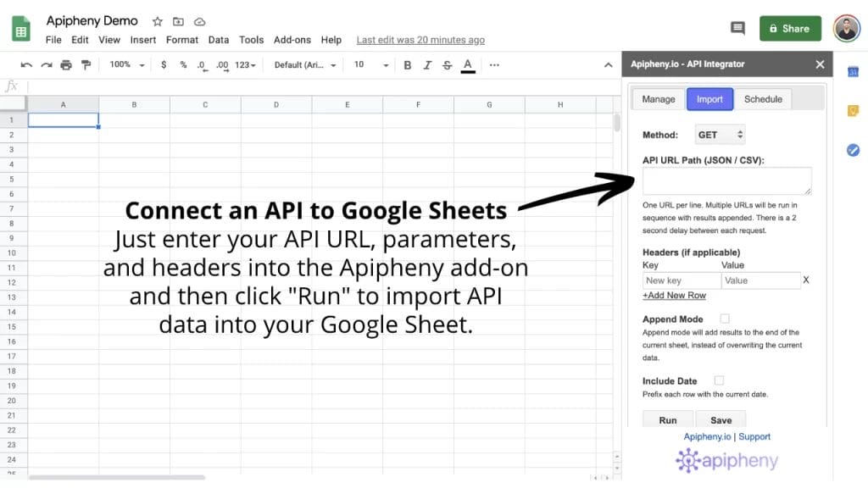The height and width of the screenshot is (488, 868).
Task: Click the API URL Path field
Action: coord(726,181)
